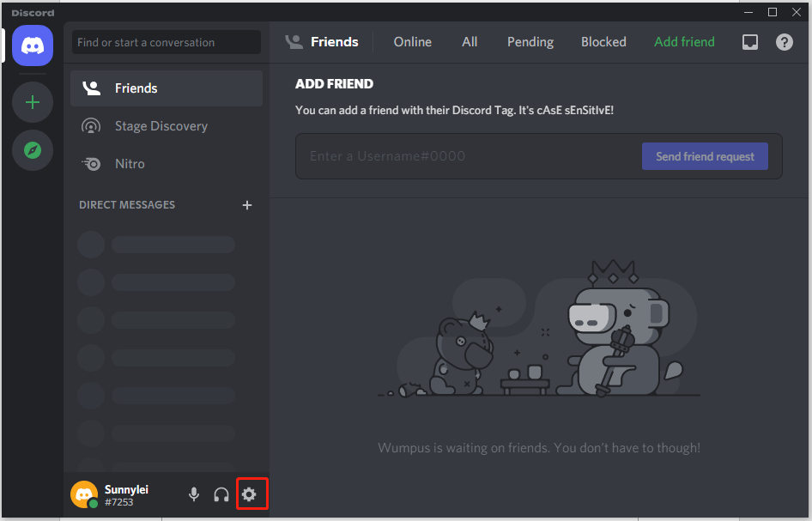Show the Blocked users tab
The image size is (812, 521).
[603, 42]
